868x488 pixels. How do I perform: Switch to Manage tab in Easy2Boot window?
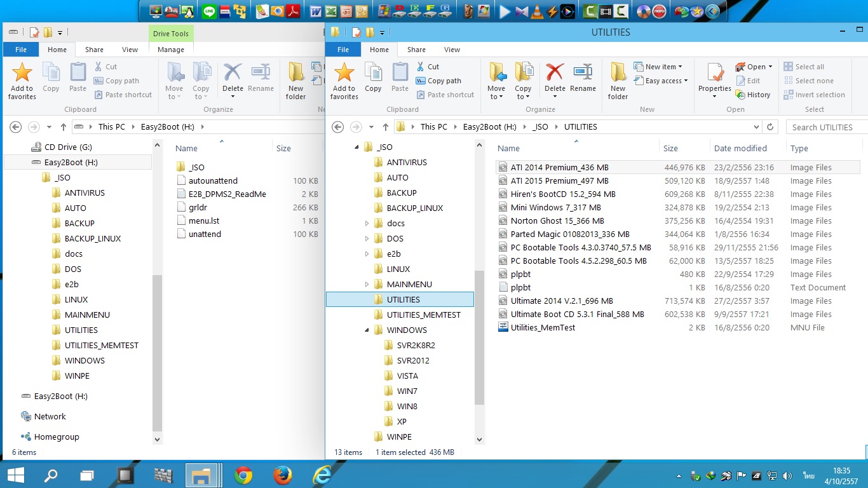click(x=171, y=50)
